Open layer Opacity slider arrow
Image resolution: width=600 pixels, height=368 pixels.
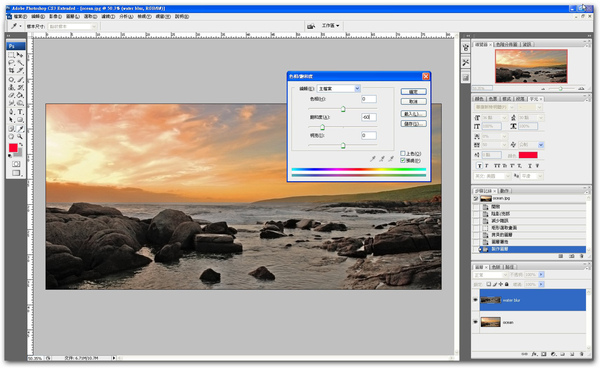[541, 275]
